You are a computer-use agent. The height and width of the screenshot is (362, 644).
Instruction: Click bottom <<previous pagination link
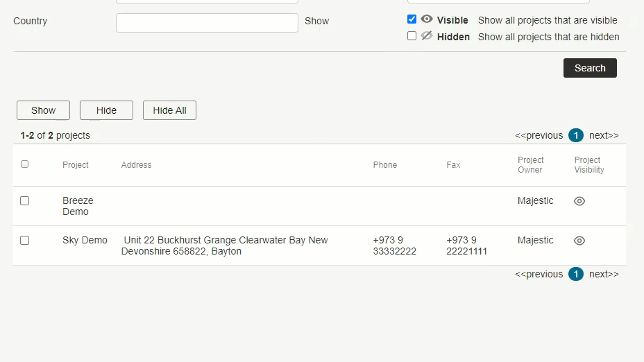(539, 274)
